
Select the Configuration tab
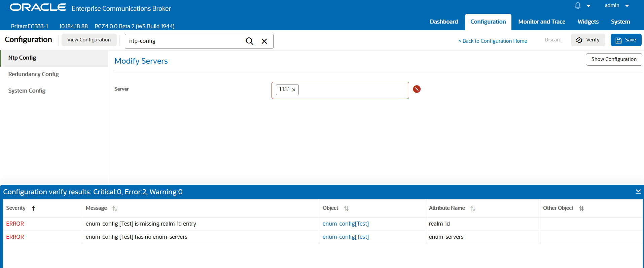click(x=488, y=22)
